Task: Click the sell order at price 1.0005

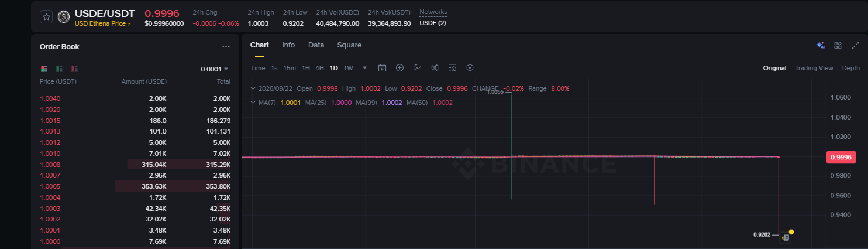Action: [135, 186]
